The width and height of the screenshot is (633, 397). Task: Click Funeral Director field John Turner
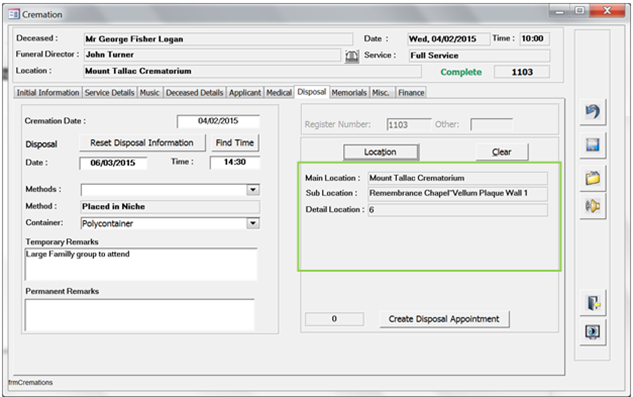click(212, 55)
